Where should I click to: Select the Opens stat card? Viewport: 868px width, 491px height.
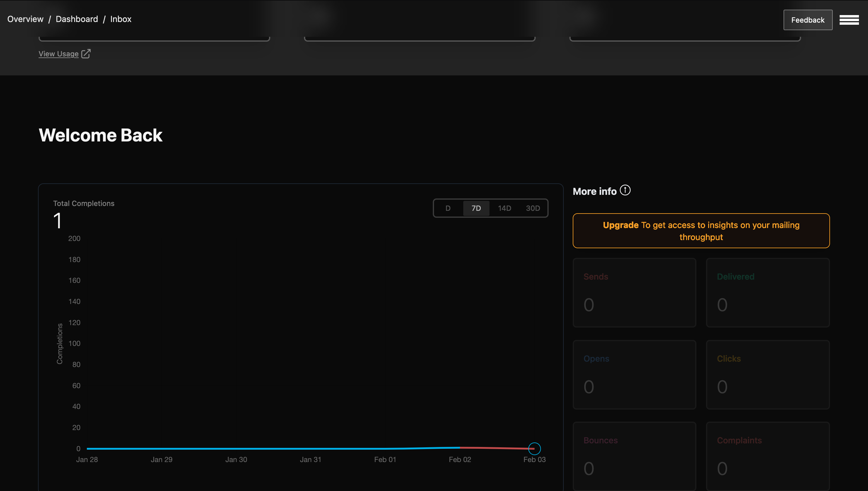[x=634, y=374]
